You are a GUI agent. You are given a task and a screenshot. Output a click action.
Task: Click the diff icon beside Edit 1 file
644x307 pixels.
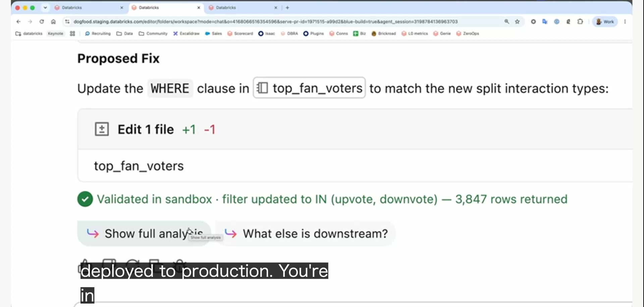coord(102,129)
